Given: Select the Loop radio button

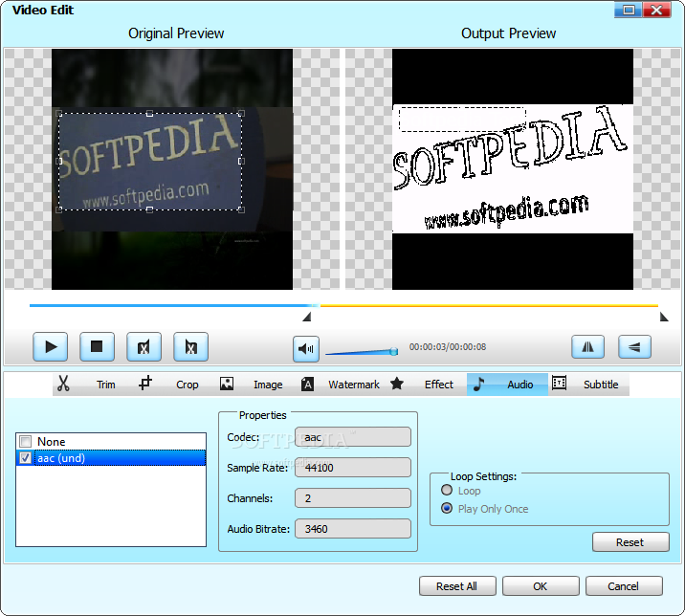Looking at the screenshot, I should [x=447, y=490].
